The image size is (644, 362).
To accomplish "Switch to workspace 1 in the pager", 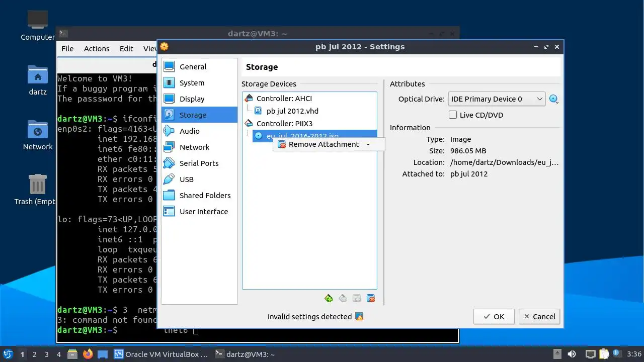I will pos(22,354).
